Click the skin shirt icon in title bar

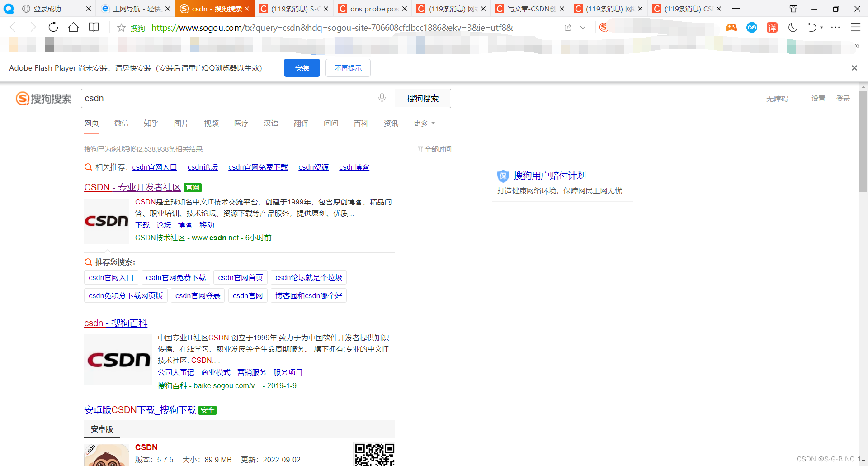(x=793, y=9)
